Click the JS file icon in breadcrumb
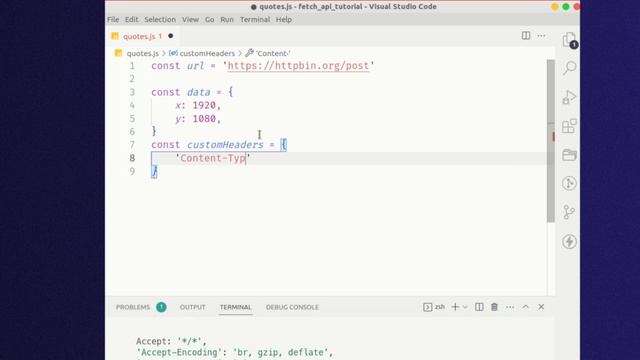Screen dimensions: 640x360 pyautogui.click(x=118, y=53)
